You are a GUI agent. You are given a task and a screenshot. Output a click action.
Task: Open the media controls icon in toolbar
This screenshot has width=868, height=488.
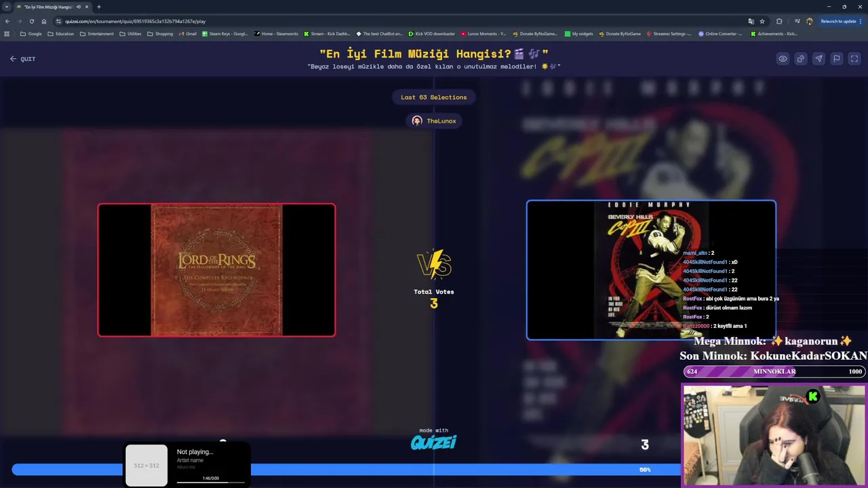[x=797, y=21]
